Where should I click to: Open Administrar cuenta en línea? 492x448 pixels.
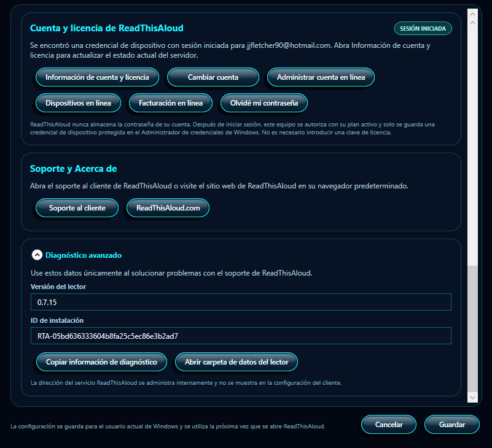pyautogui.click(x=321, y=77)
